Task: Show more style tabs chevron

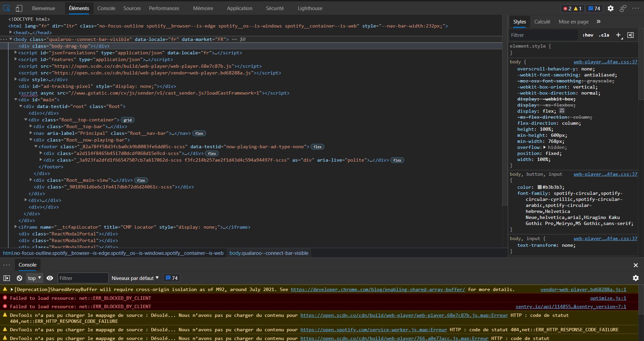Action: point(599,21)
